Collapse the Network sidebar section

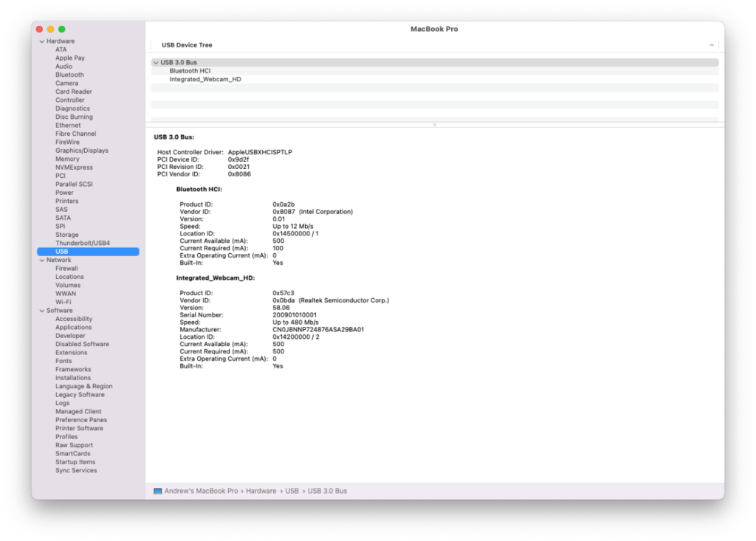(x=41, y=260)
